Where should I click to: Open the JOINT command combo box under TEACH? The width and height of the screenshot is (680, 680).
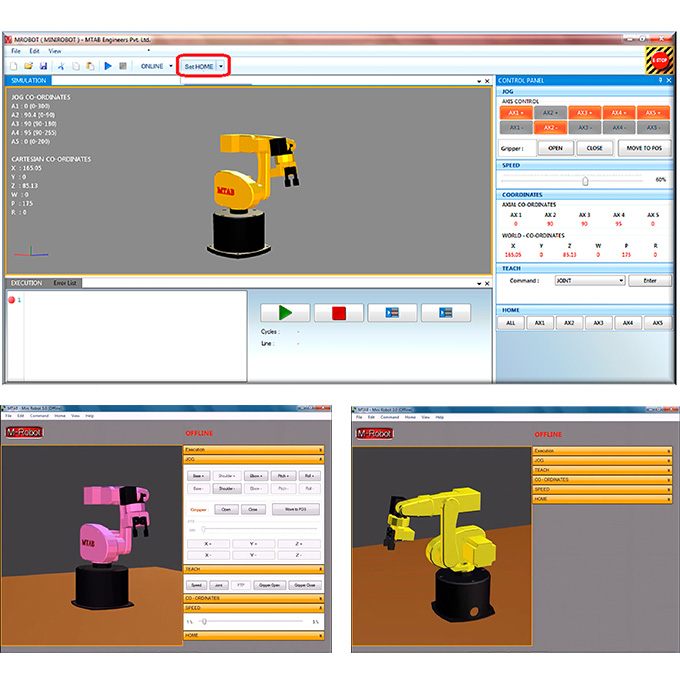[x=590, y=281]
